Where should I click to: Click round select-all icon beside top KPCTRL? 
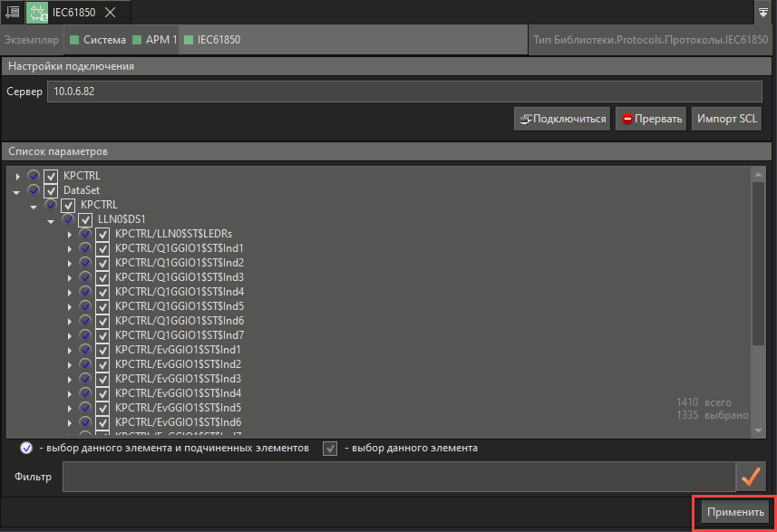point(34,176)
